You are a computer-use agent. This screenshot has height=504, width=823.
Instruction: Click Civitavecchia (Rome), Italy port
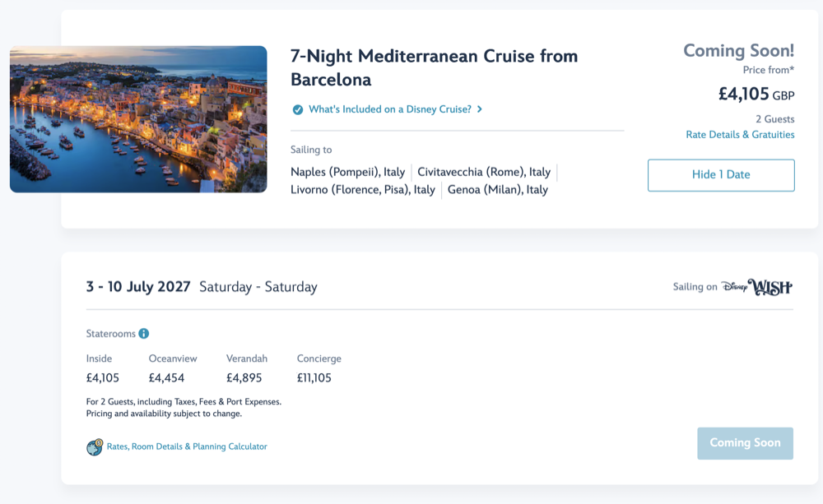tap(484, 172)
